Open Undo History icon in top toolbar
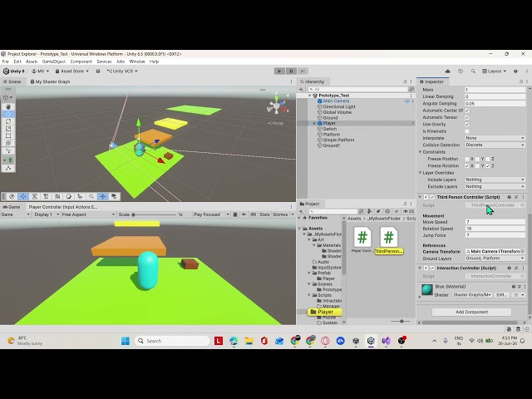The image size is (532, 399). [x=461, y=71]
